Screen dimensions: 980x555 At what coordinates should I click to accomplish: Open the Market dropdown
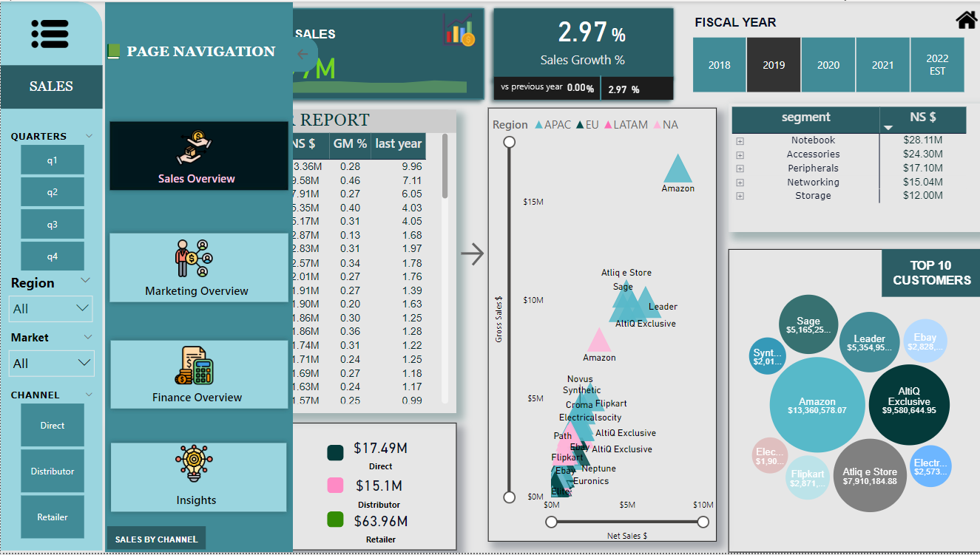51,363
